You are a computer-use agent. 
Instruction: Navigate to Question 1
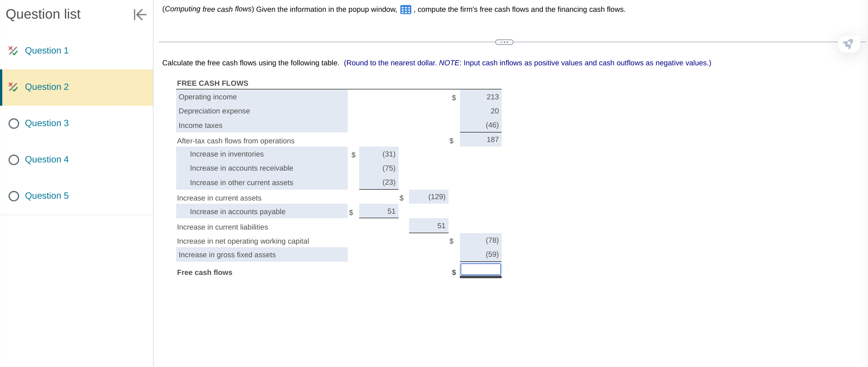(47, 50)
